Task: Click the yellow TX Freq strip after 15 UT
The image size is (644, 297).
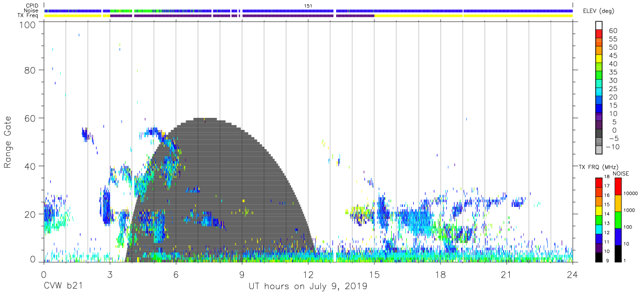Action: [473, 16]
